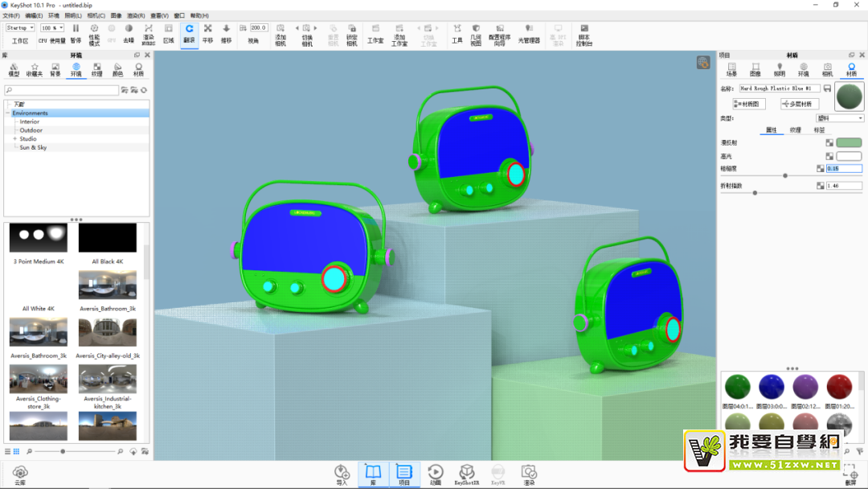Open the material type (塑料) dropdown
Screen dimensions: 868x489
840,118
